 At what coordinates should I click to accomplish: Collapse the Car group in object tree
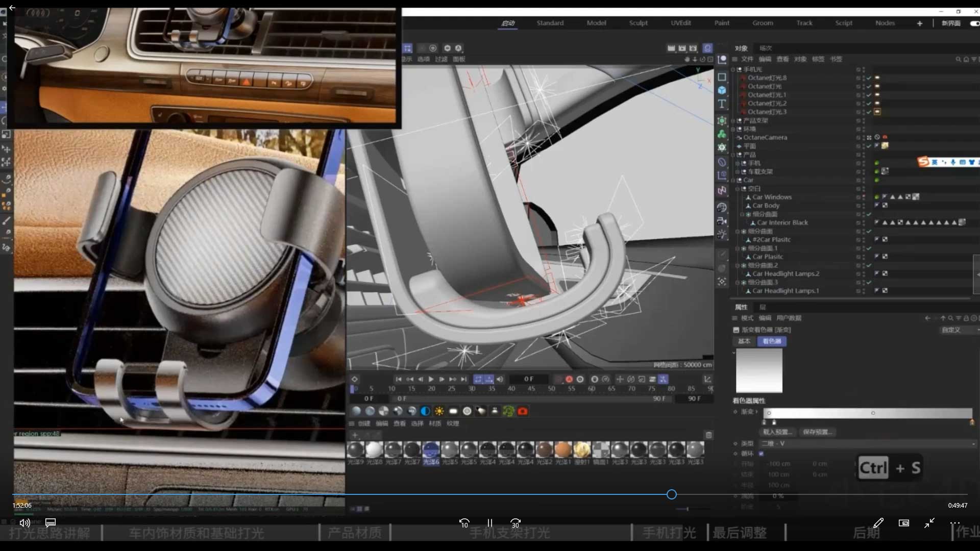pos(733,180)
